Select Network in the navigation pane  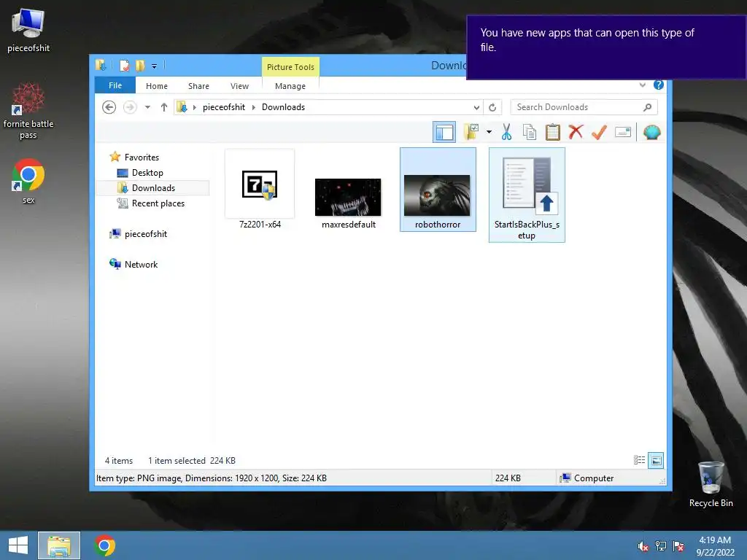pos(141,264)
